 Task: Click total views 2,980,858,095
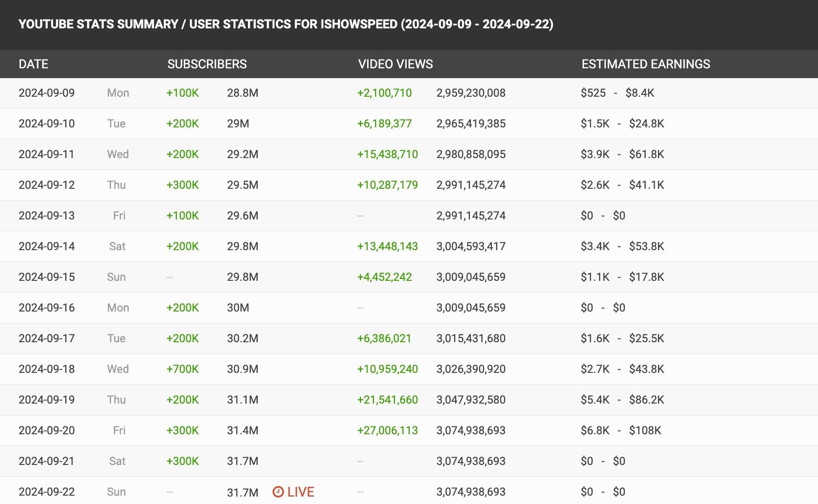(471, 154)
